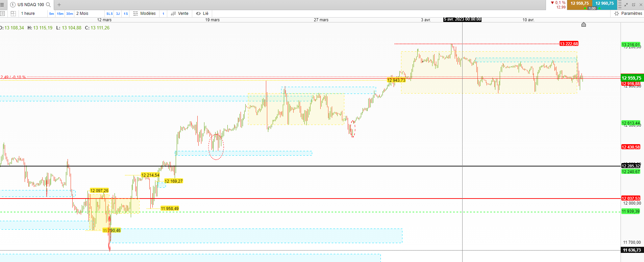Select the 1S period shortcut

126,14
